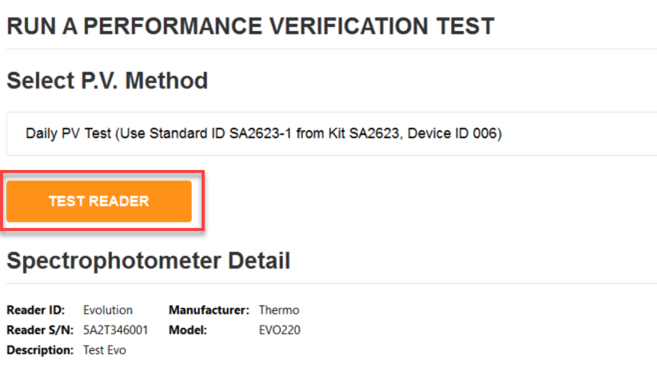This screenshot has height=367, width=657.
Task: Select the Description label
Action: pos(40,350)
